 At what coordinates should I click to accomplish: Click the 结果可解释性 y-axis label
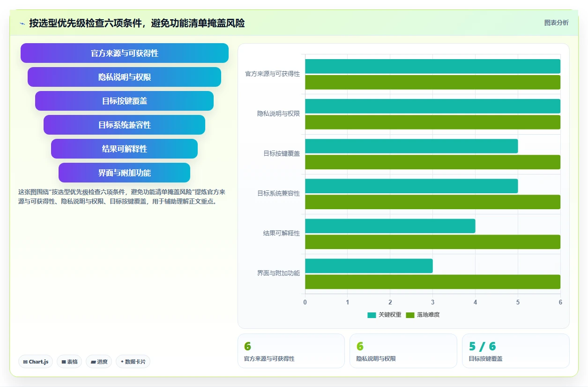coord(282,233)
